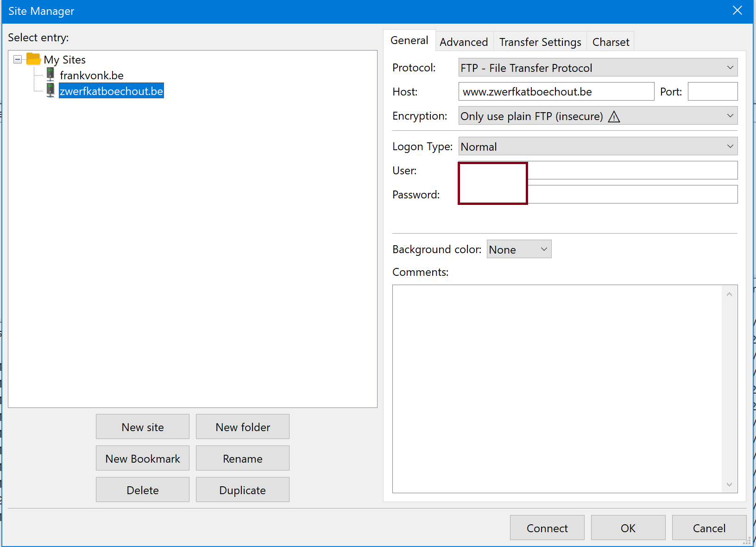Screen dimensions: 756x547
Task: Switch to the General tab
Action: 409,40
